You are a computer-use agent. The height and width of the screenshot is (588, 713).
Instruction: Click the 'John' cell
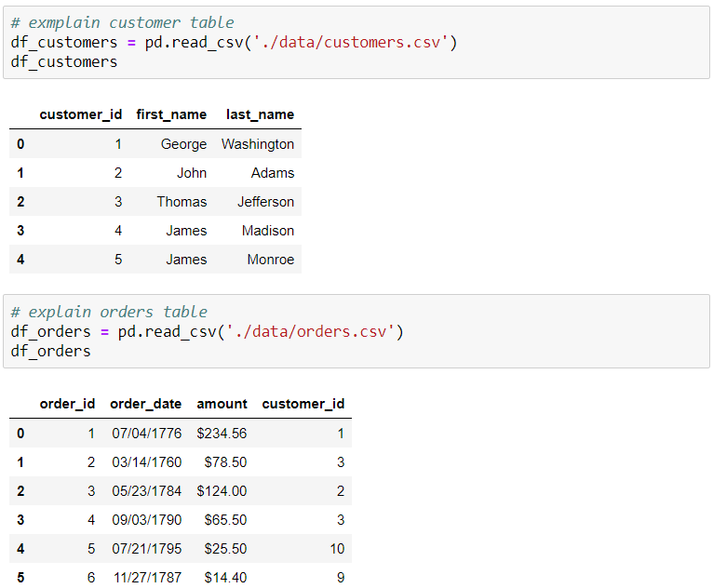tap(192, 173)
